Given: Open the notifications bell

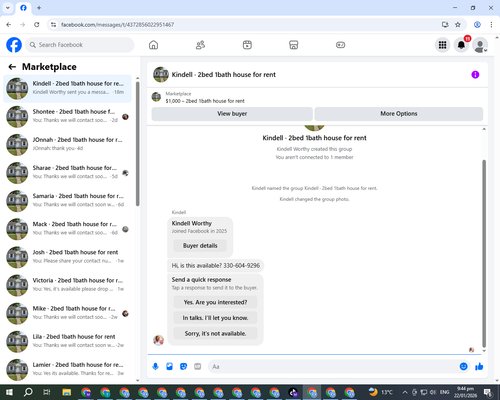Looking at the screenshot, I should [x=461, y=45].
